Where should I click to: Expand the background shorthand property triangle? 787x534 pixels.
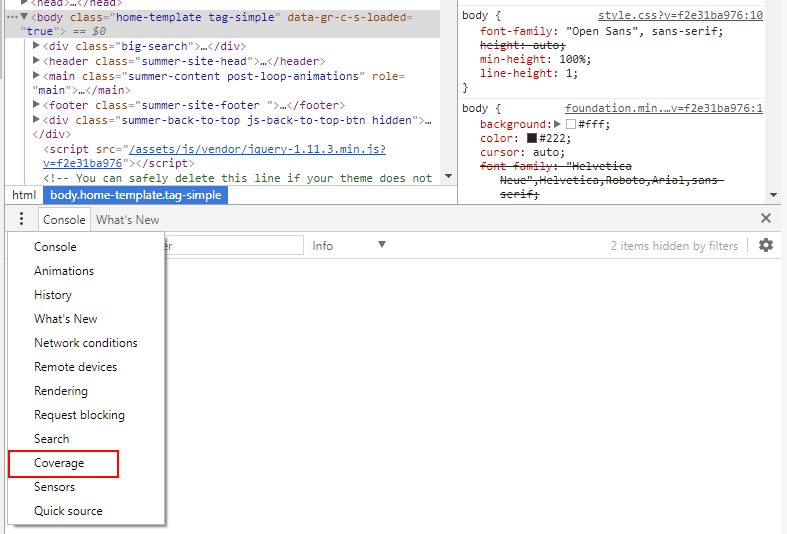pos(557,124)
